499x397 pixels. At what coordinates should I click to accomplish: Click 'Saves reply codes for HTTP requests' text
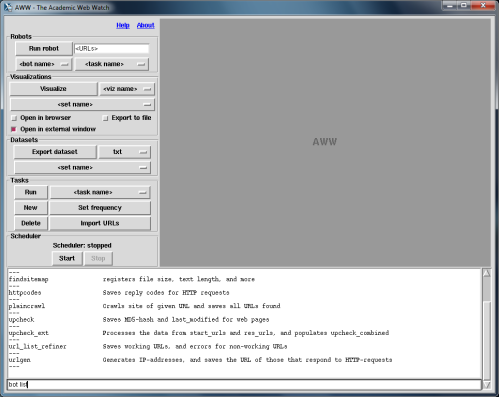pyautogui.click(x=166, y=293)
